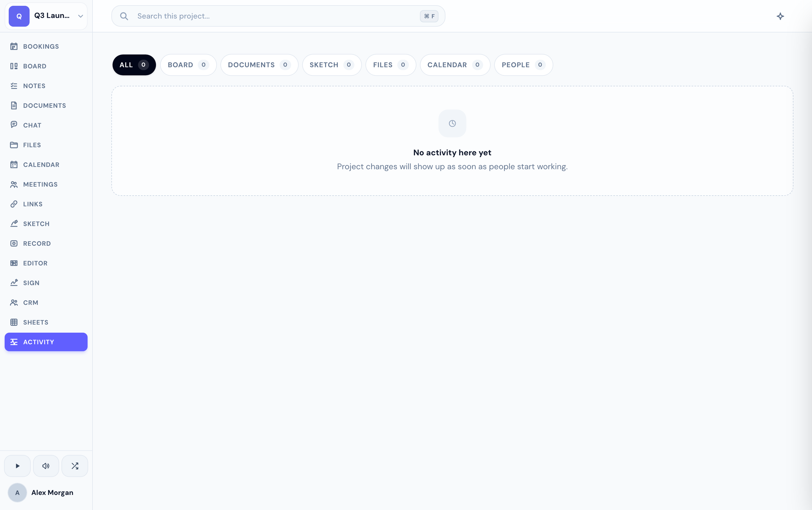This screenshot has width=812, height=510.
Task: Open the Chat section
Action: pos(46,125)
